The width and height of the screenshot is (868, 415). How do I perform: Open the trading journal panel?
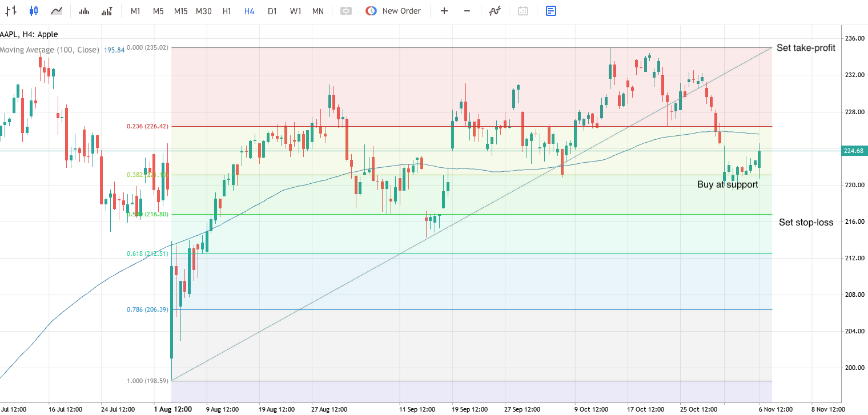(x=550, y=10)
